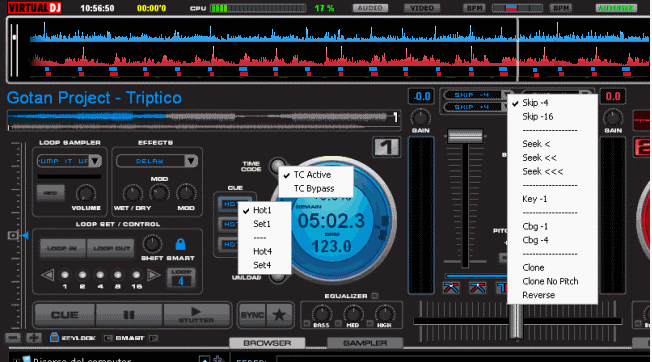Select the 1-beat loop dot

(64, 275)
